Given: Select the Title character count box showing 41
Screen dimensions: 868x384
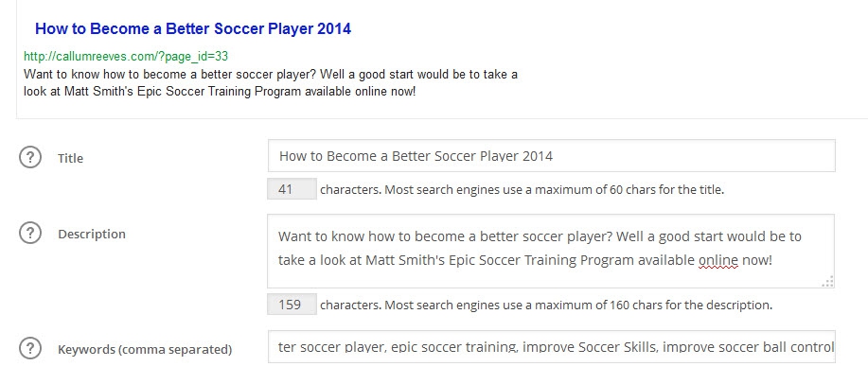Looking at the screenshot, I should [291, 189].
